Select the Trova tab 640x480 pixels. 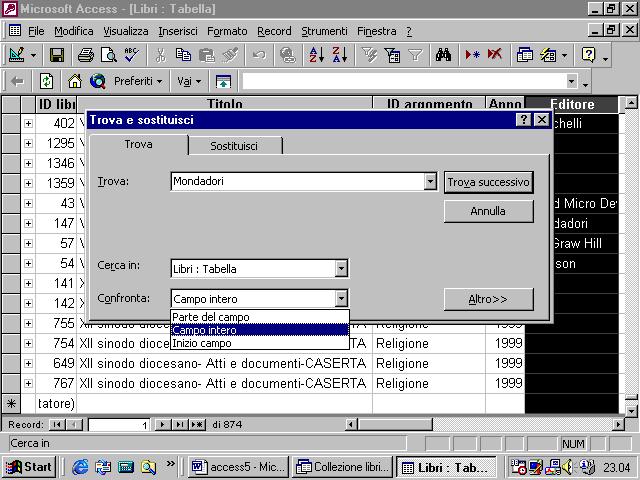[x=139, y=144]
